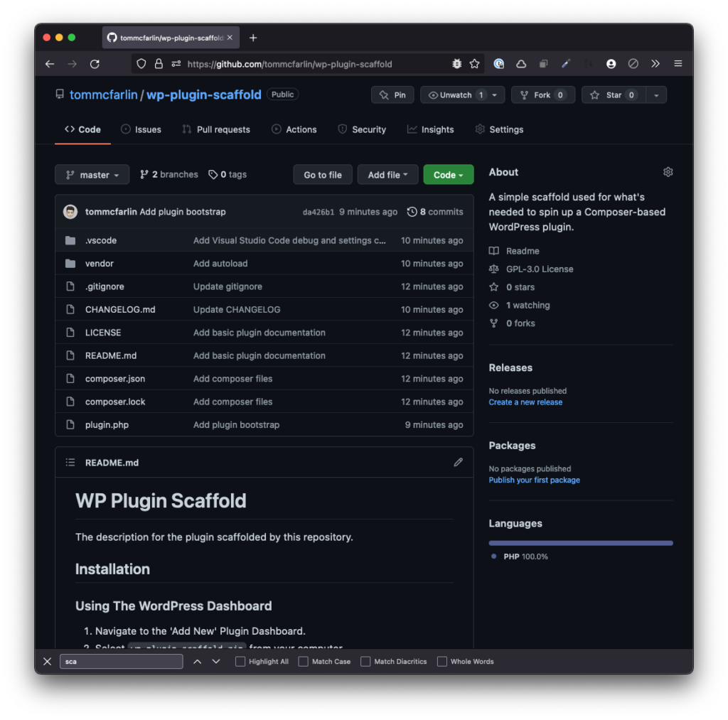This screenshot has height=720, width=728.
Task: Click the file icon beside plugin.php
Action: coord(70,425)
